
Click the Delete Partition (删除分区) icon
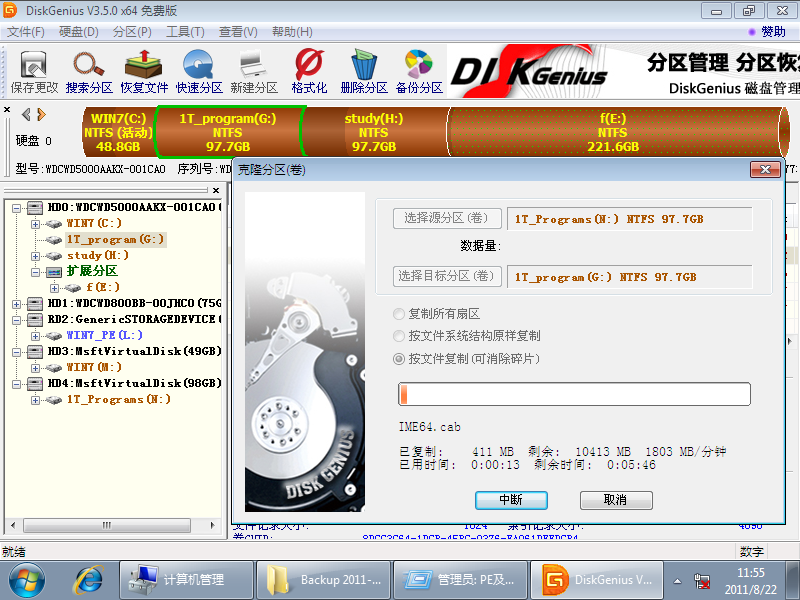point(364,71)
